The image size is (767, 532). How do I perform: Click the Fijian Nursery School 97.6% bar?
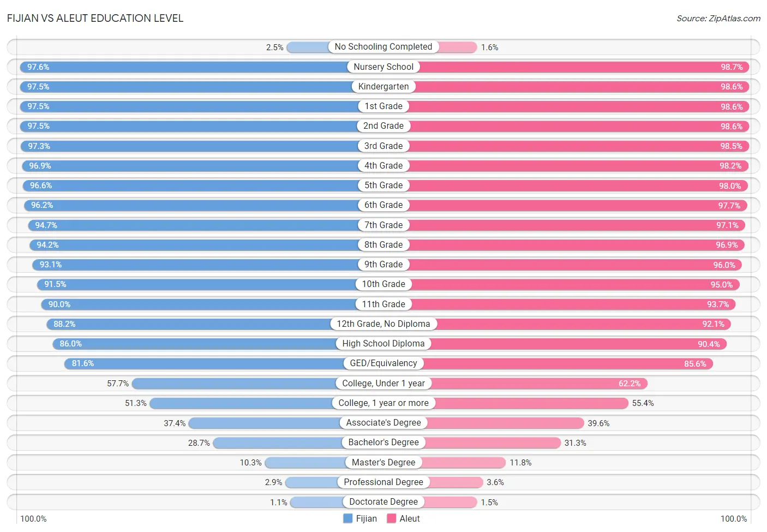click(202, 67)
